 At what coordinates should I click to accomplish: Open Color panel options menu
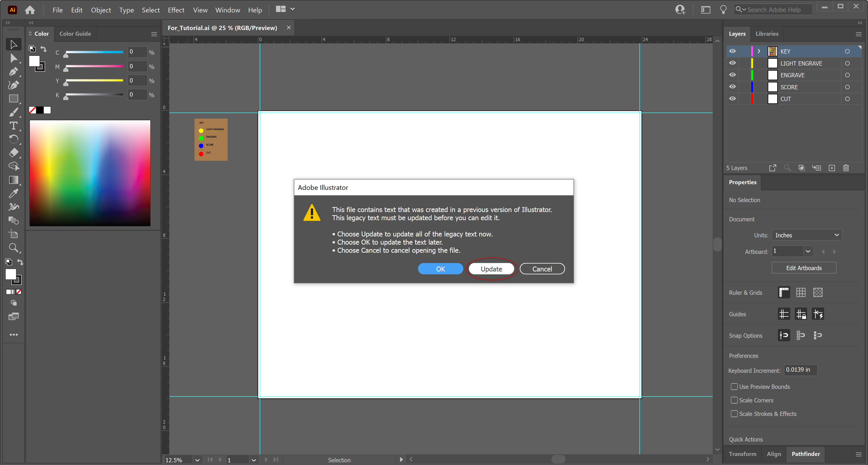click(154, 34)
